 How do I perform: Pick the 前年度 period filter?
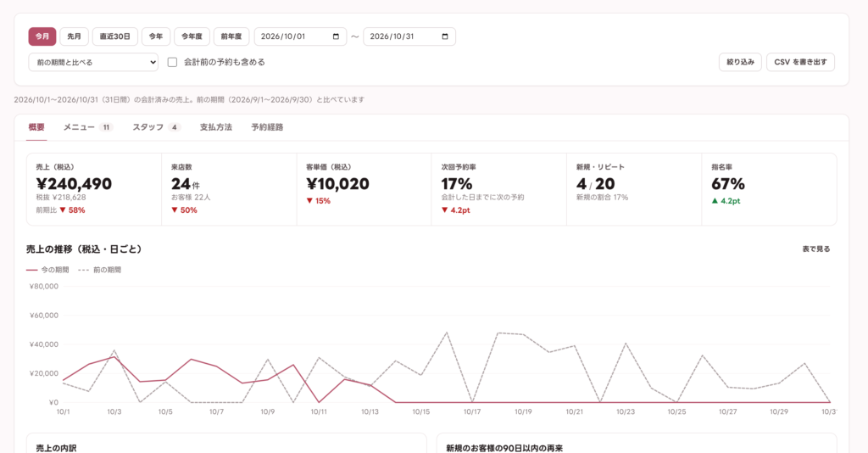(231, 36)
